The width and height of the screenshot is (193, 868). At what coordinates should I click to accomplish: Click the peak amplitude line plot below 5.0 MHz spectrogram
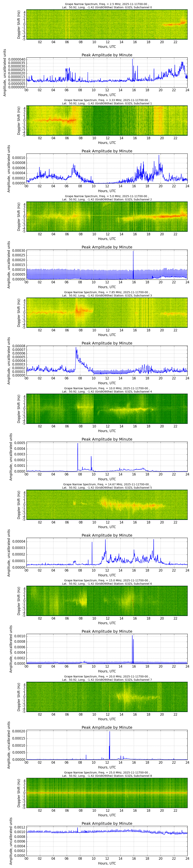tap(107, 264)
